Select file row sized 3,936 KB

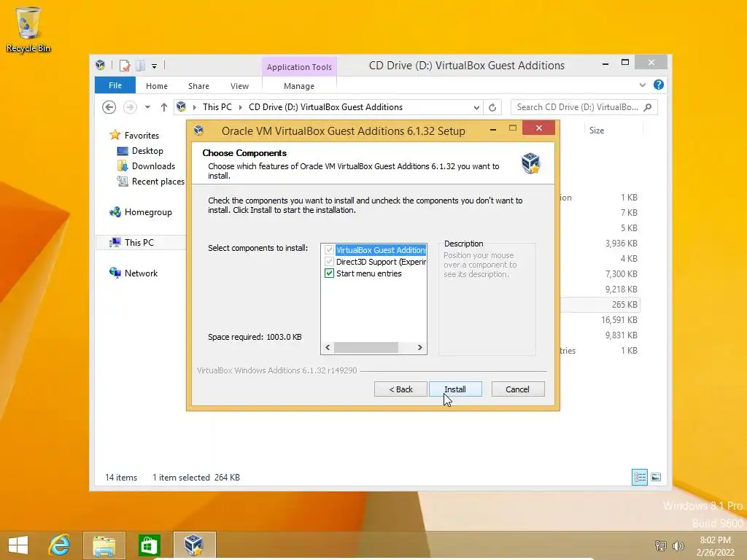click(600, 244)
